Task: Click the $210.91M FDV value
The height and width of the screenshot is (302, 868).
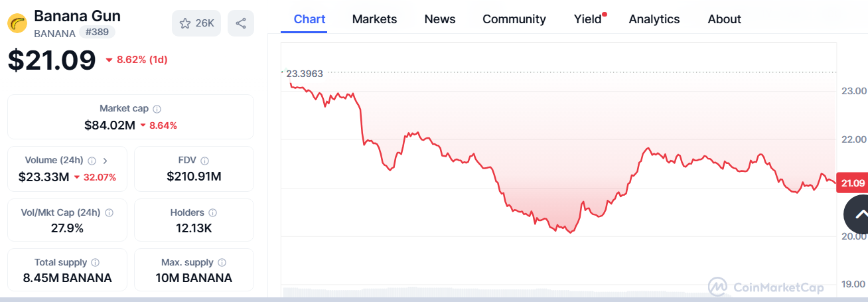Action: [194, 177]
